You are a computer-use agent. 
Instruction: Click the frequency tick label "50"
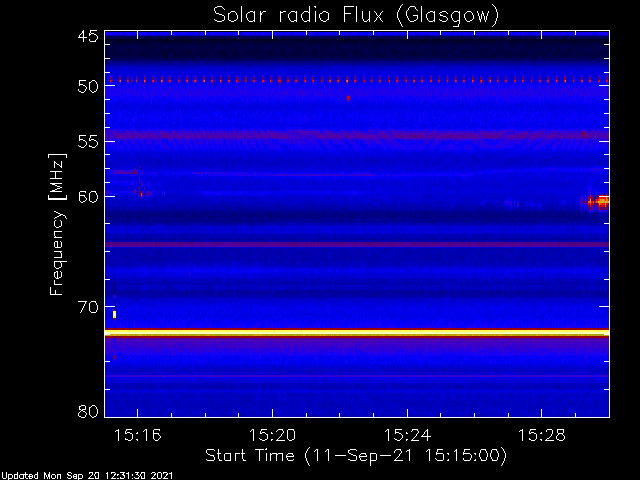point(88,87)
